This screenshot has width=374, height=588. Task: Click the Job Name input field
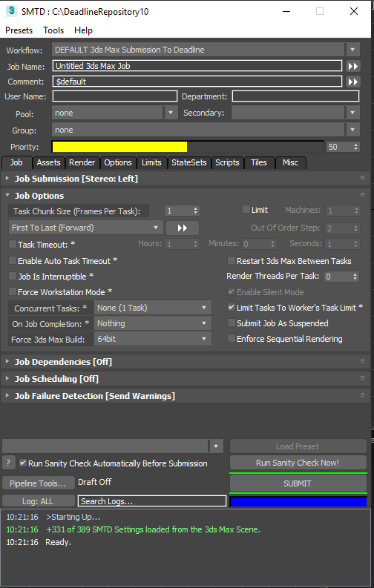197,66
